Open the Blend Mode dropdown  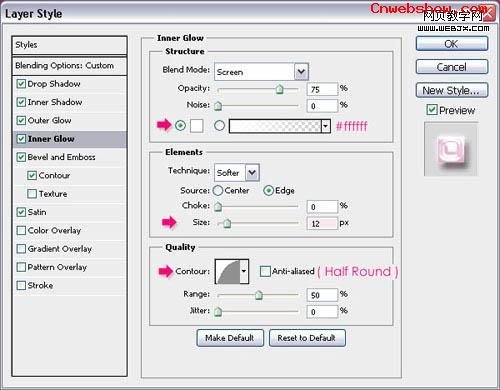coord(301,72)
